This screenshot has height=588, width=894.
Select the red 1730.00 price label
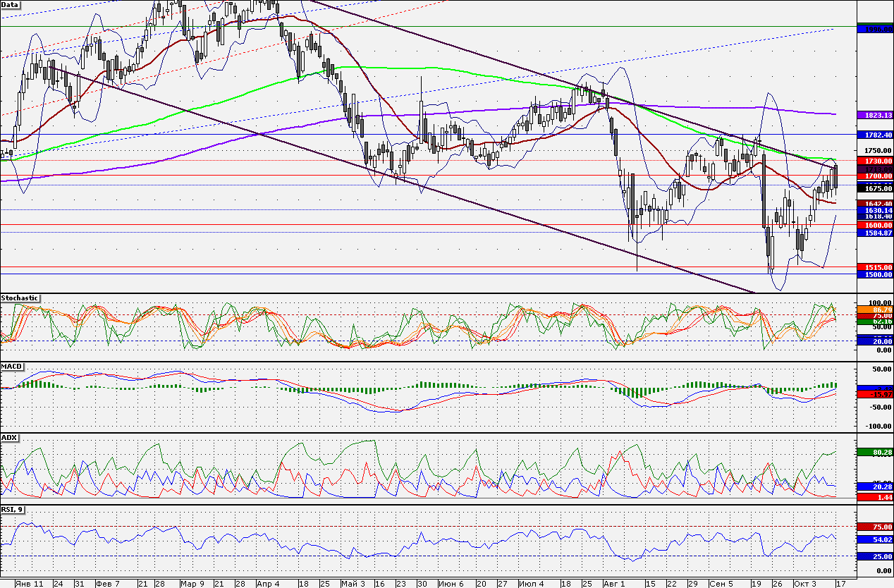tap(874, 161)
